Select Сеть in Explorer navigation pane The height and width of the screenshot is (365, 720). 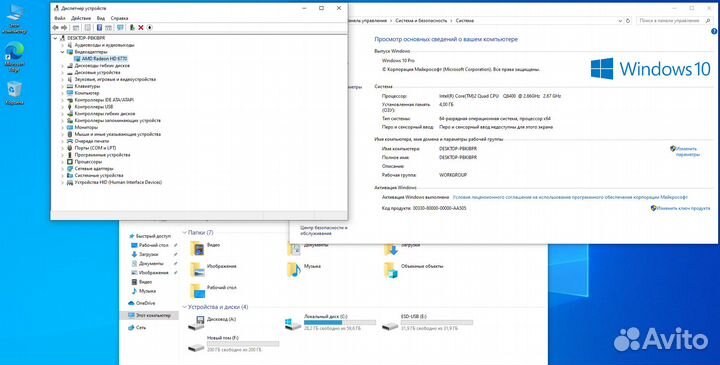pyautogui.click(x=137, y=328)
